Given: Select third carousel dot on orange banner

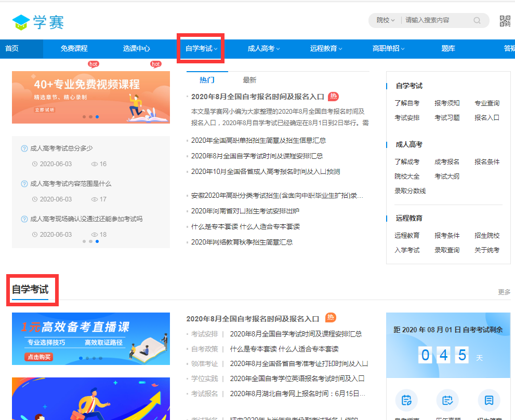Looking at the screenshot, I should coord(97,117).
